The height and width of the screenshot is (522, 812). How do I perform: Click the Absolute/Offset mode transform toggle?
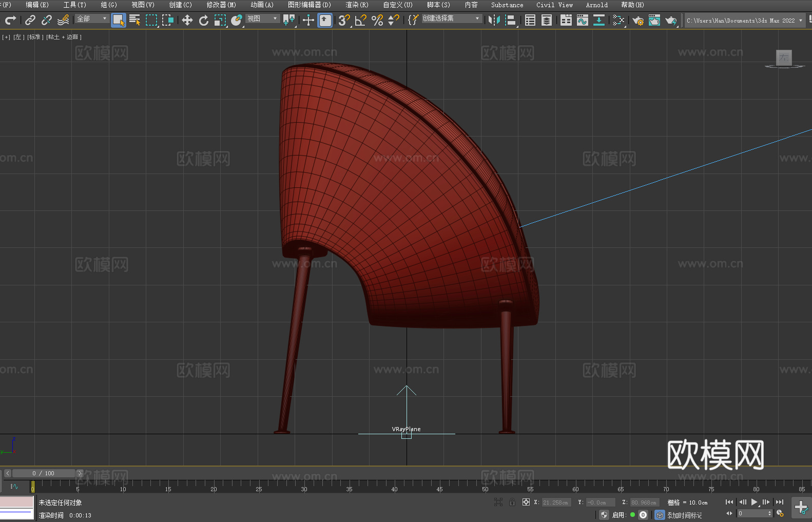526,502
